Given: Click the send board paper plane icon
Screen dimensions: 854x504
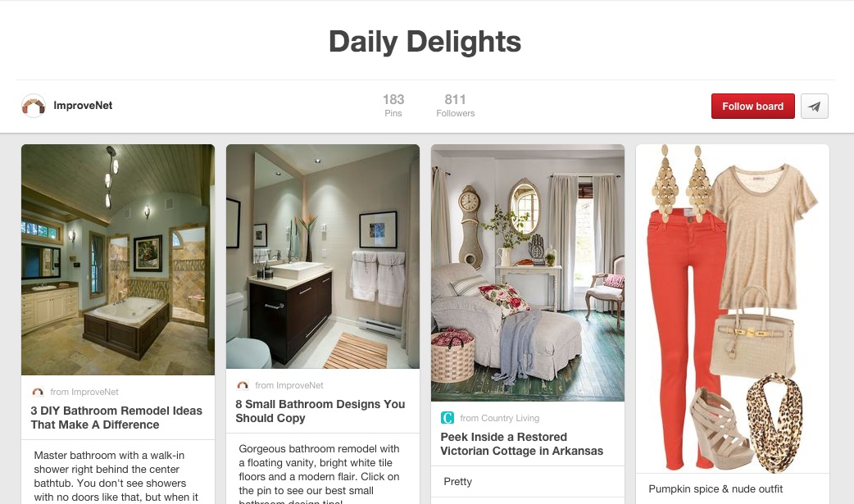Looking at the screenshot, I should (814, 107).
